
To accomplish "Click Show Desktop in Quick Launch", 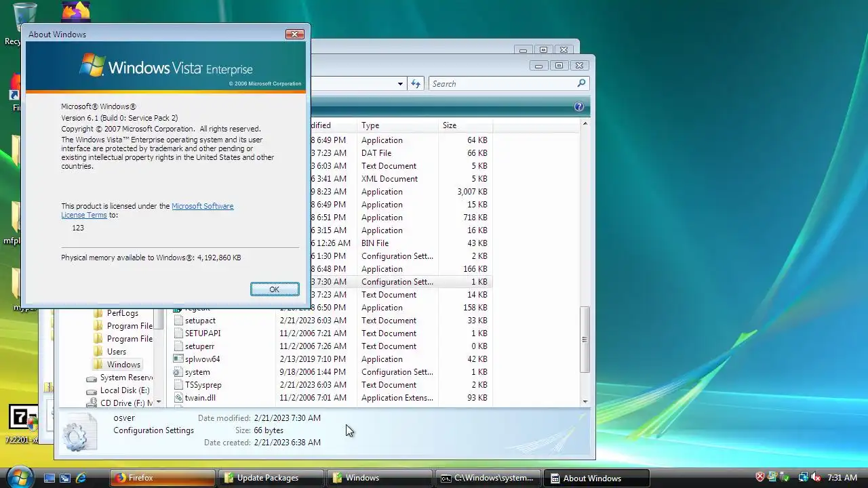I will point(50,478).
